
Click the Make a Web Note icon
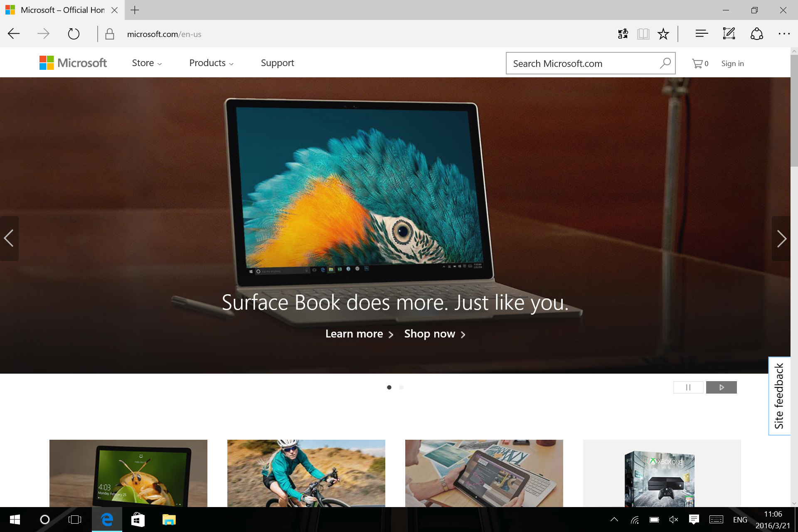[x=729, y=34]
